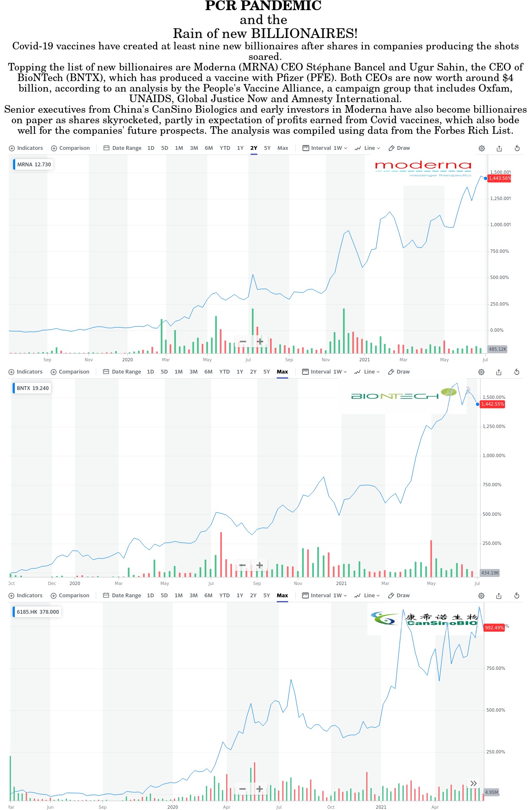Expand Line chart type on BNTX chart
This screenshot has height=810, width=532.
tap(367, 372)
